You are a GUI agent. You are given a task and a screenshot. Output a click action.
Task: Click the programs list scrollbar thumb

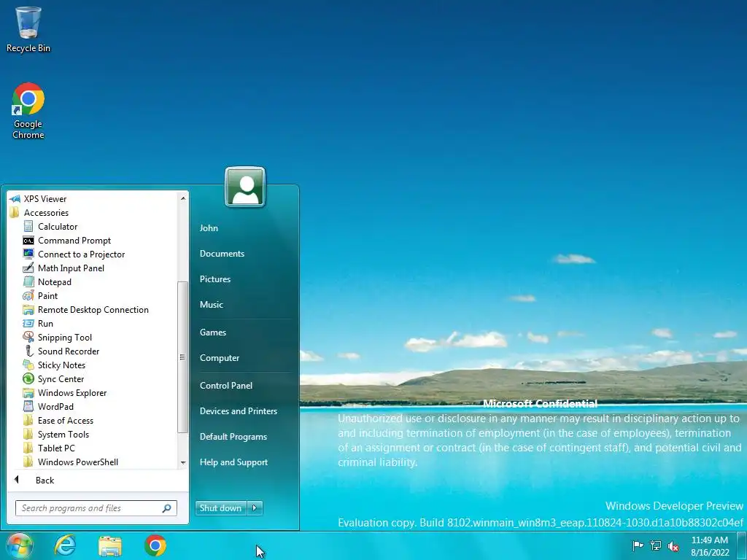point(182,357)
